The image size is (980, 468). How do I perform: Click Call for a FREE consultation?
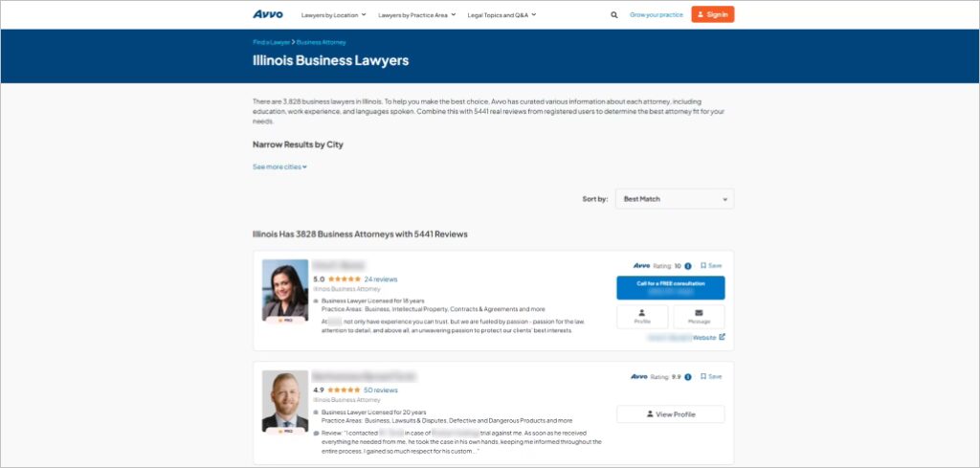[670, 287]
